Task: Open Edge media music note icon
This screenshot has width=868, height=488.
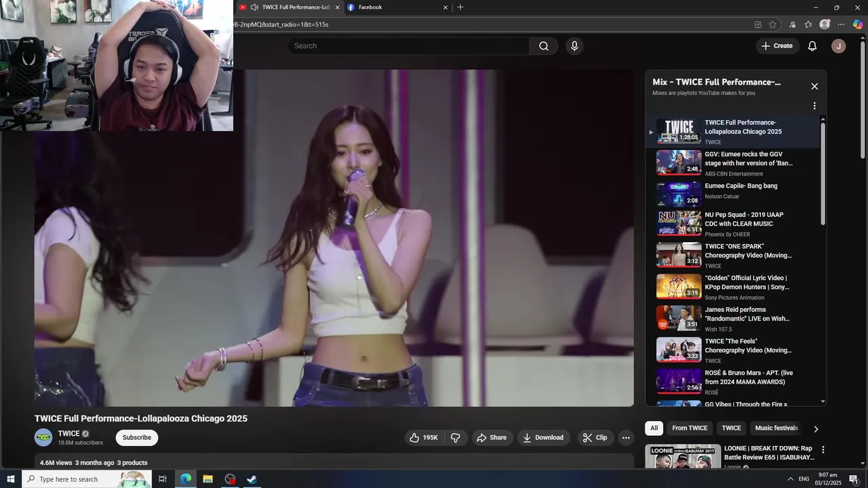Action: (792, 24)
